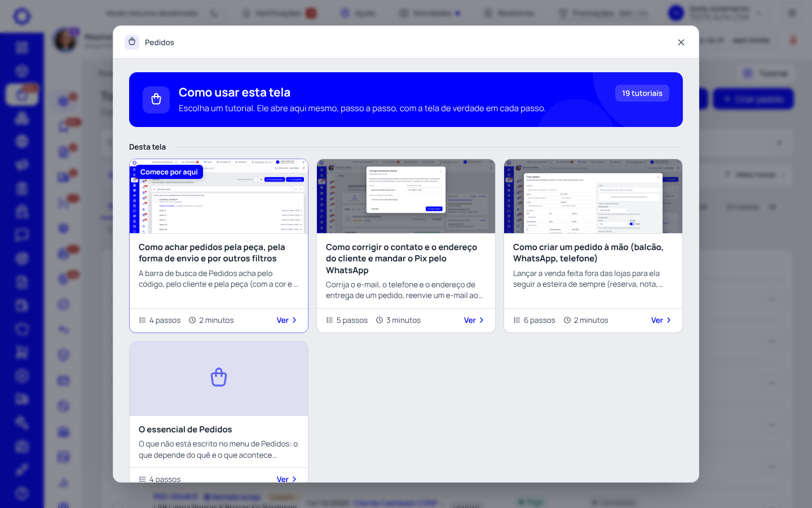Screen dimensions: 812x508
Task: Click the Tutorial button behind the dialog
Action: (765, 73)
